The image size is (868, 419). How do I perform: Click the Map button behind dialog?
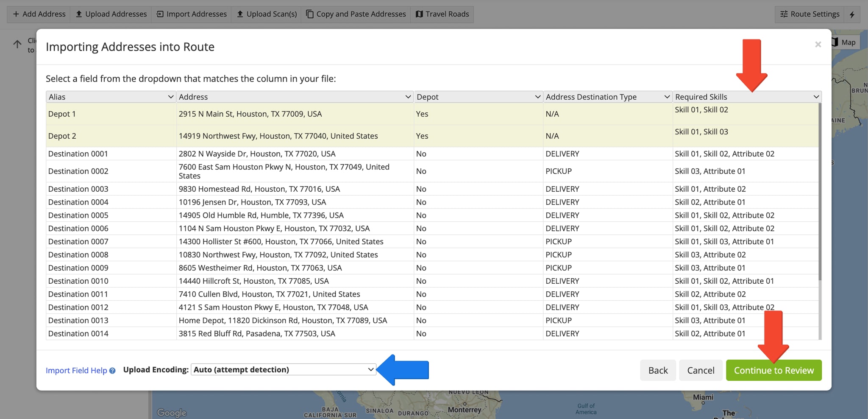tap(844, 42)
